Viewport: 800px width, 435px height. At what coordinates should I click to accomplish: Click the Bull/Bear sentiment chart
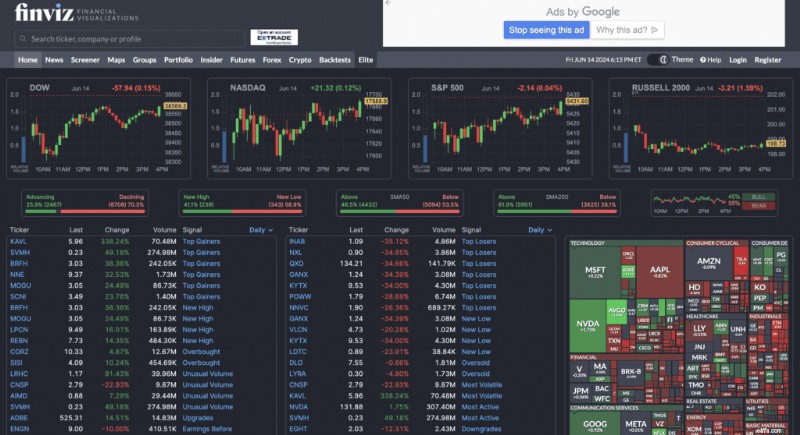pos(715,203)
